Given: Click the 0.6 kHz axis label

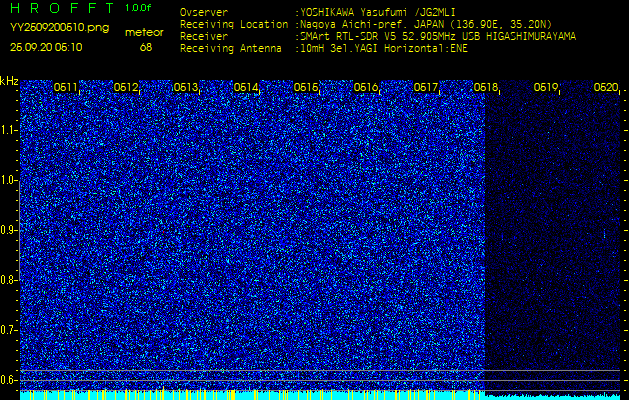Looking at the screenshot, I should tap(8, 380).
